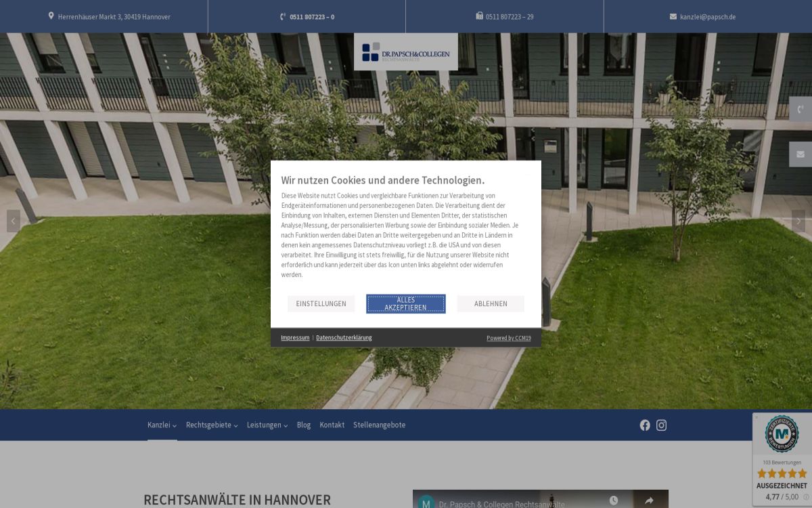Click the Dr. Papsch & Collegen logo
The image size is (812, 508).
click(406, 52)
